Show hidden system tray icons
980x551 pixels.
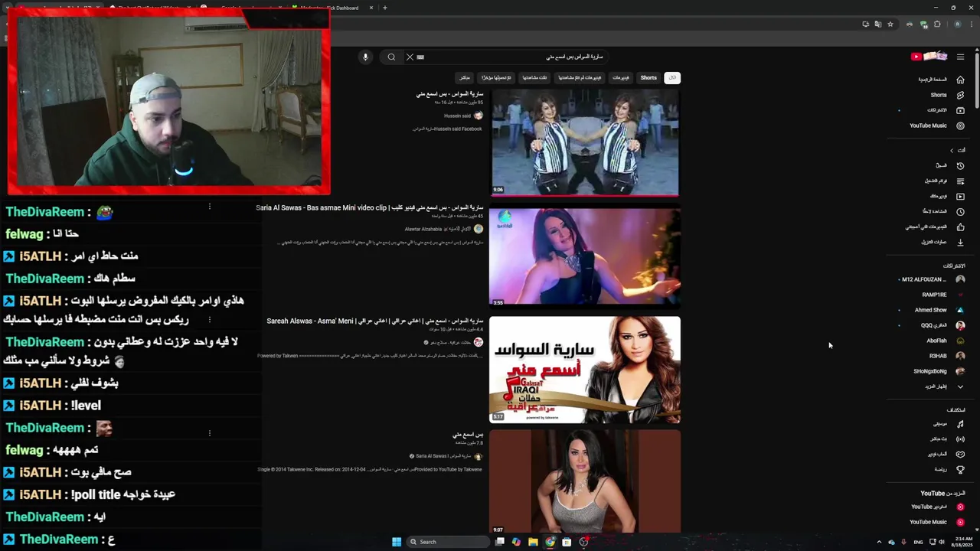pyautogui.click(x=878, y=542)
